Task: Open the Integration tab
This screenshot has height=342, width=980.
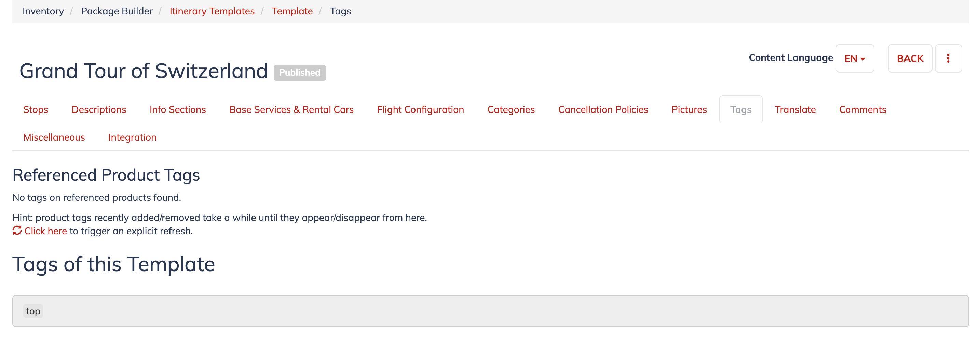Action: (x=132, y=137)
